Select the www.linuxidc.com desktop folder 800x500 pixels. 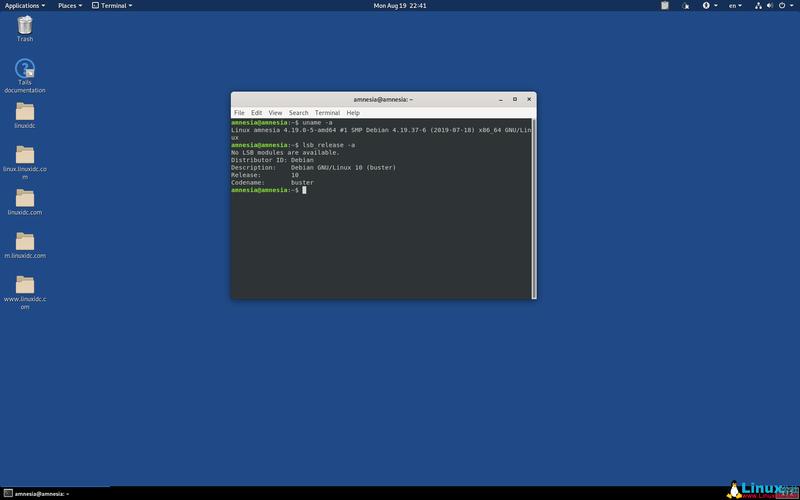click(24, 292)
